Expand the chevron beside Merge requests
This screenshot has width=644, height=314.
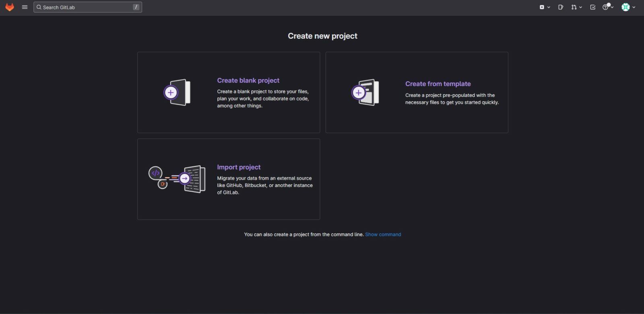(580, 7)
